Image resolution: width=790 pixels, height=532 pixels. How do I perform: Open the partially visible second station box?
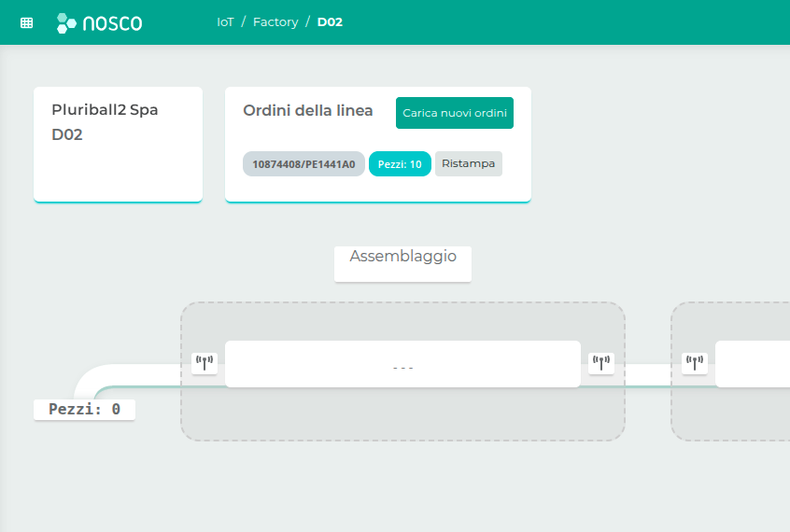(x=752, y=364)
